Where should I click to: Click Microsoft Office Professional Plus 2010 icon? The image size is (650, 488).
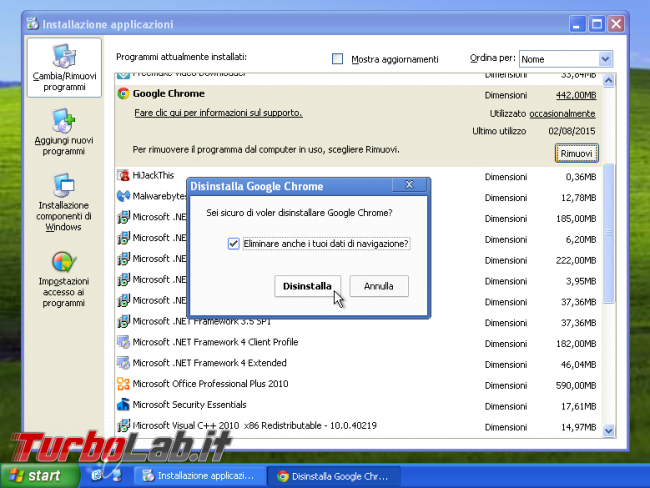pos(123,384)
